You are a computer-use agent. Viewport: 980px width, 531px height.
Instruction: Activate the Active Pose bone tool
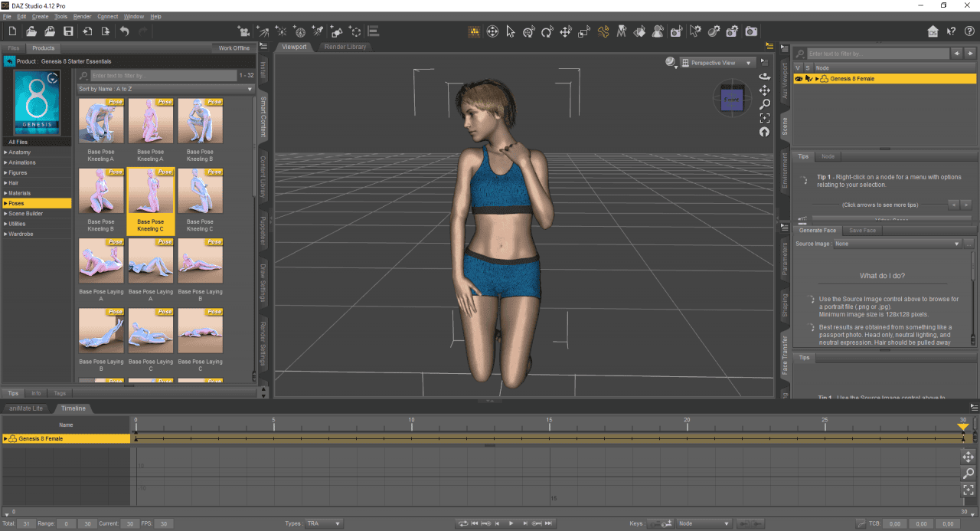point(602,31)
